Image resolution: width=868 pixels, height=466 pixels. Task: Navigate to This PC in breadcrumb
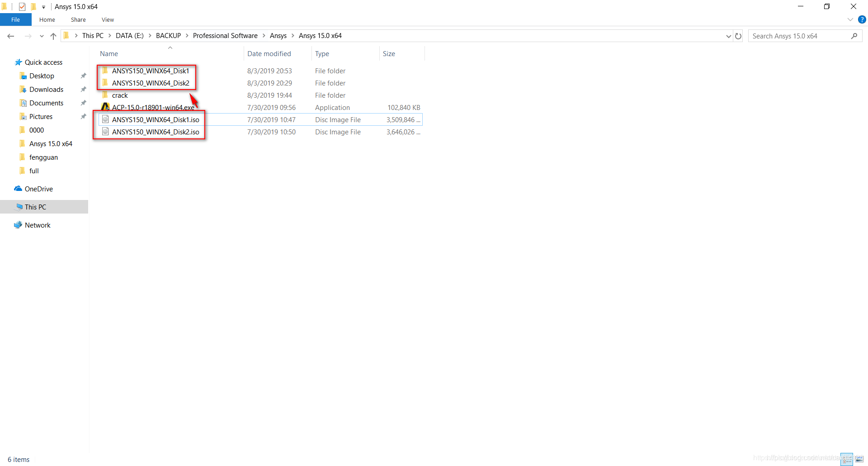(x=93, y=36)
